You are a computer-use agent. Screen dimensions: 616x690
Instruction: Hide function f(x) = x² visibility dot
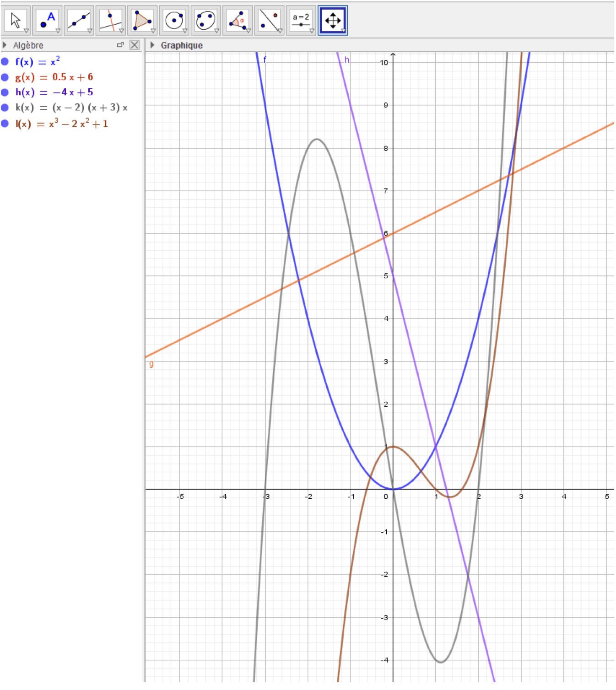click(x=5, y=62)
